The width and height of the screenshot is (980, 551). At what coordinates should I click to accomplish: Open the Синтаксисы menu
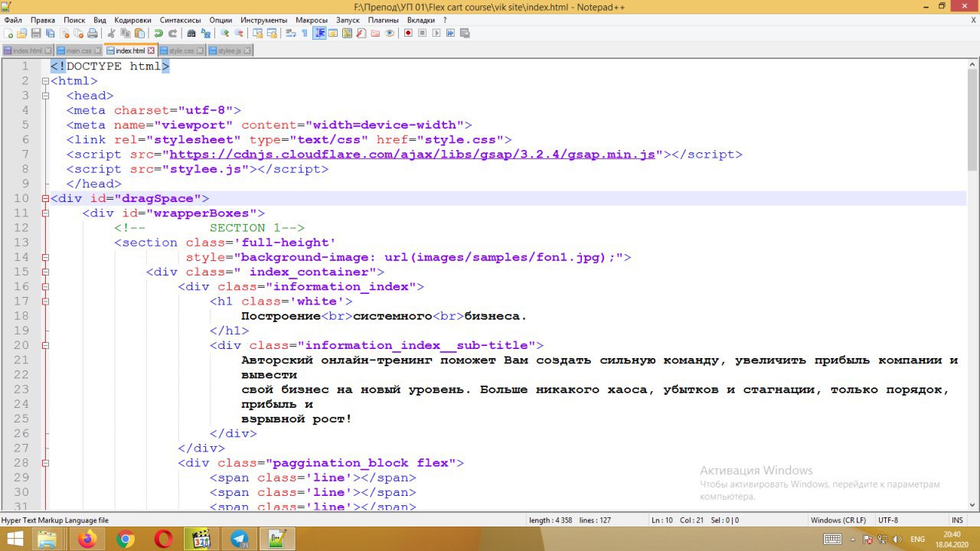(180, 20)
